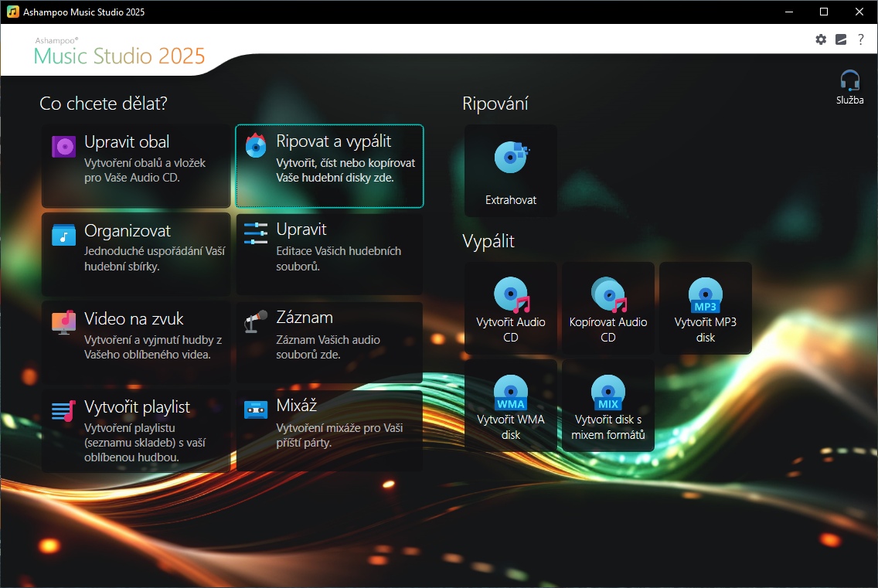Open help via the question mark icon
The image size is (878, 588).
click(861, 39)
